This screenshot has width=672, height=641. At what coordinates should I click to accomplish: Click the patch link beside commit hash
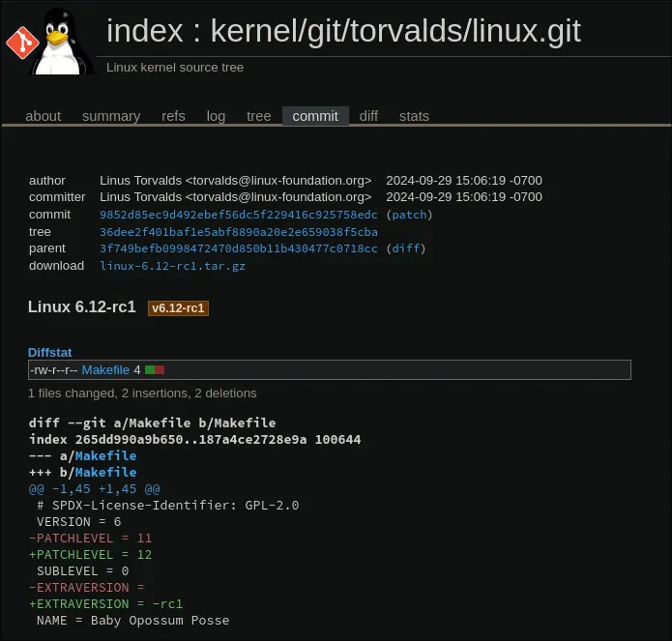coord(409,215)
